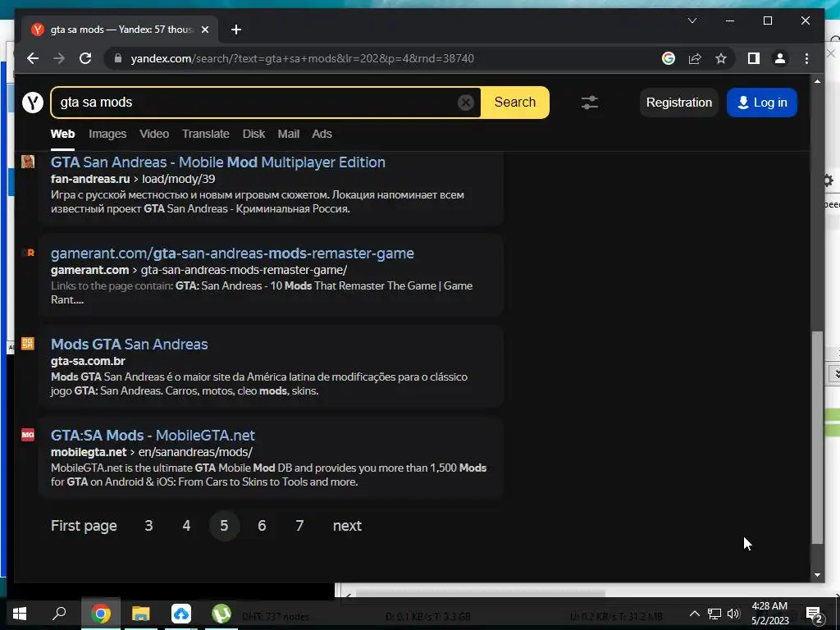The image size is (840, 630).
Task: Open the Mail tab
Action: (x=288, y=134)
